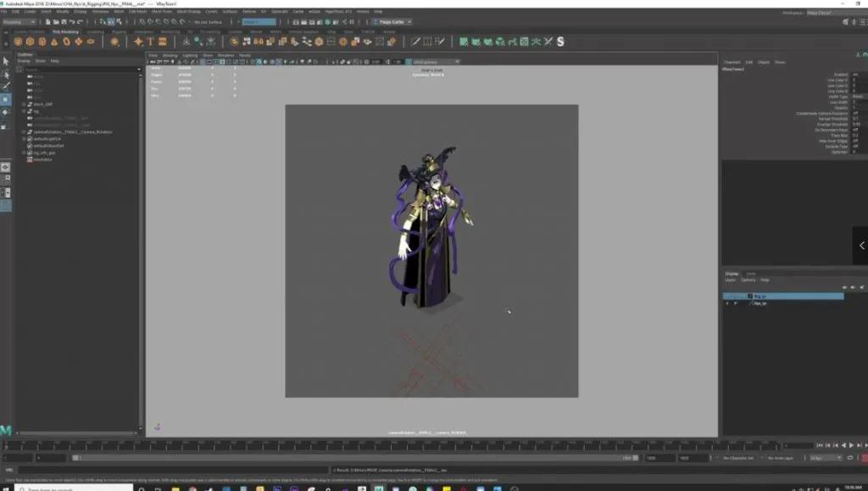Expand the rig node in the Outliner

[24, 110]
